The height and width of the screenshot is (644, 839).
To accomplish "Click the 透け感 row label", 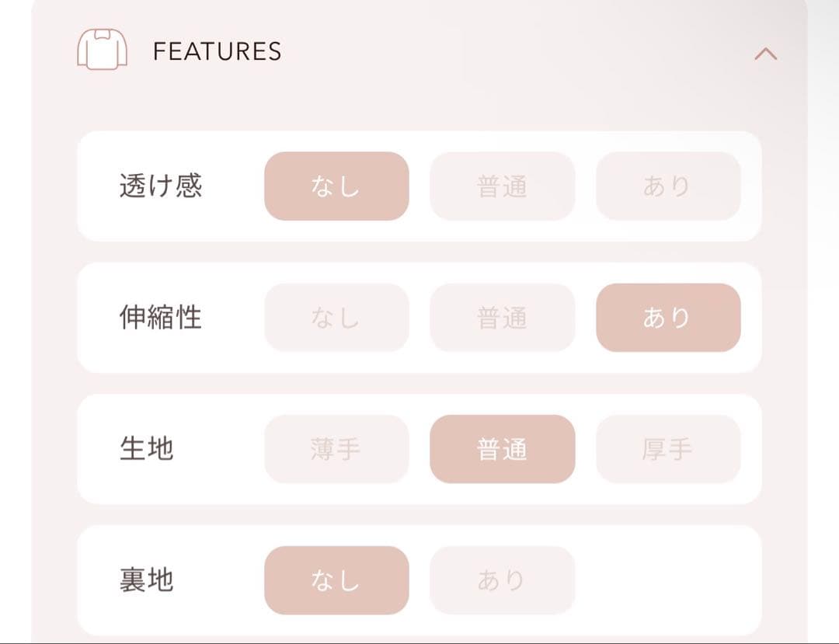I will tap(158, 185).
